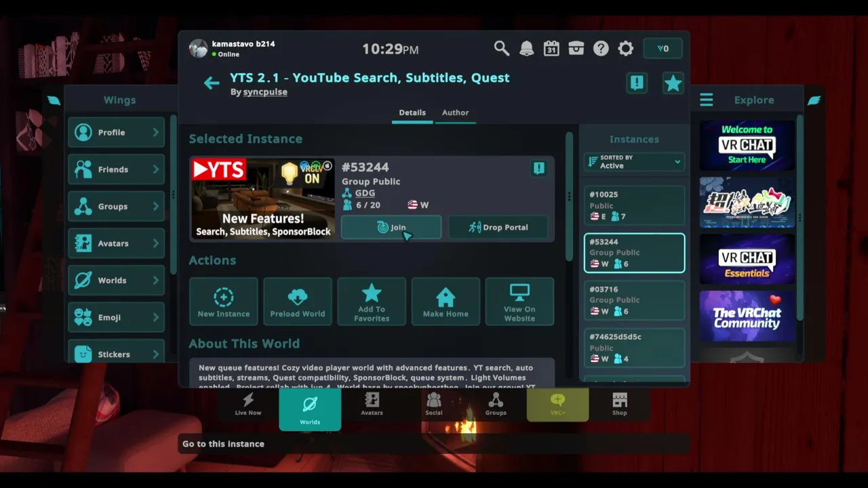Open the syncpulse author link

coord(265,92)
